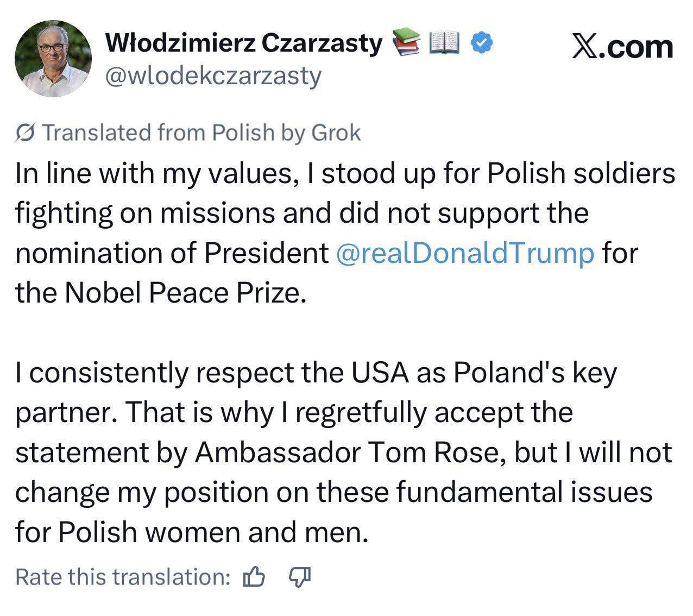693x616 pixels.
Task: Click the blue verified checkmark badge
Action: click(481, 42)
